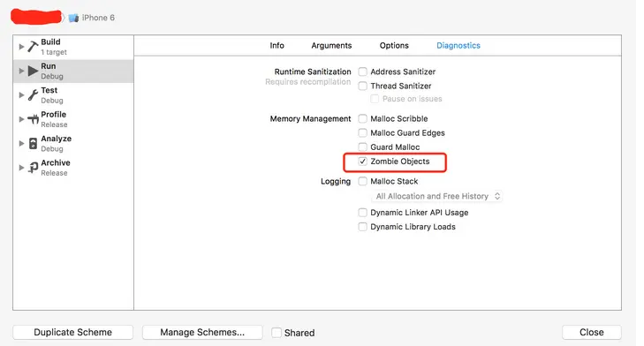Switch to the Options tab
This screenshot has height=346, width=644.
[x=394, y=46]
